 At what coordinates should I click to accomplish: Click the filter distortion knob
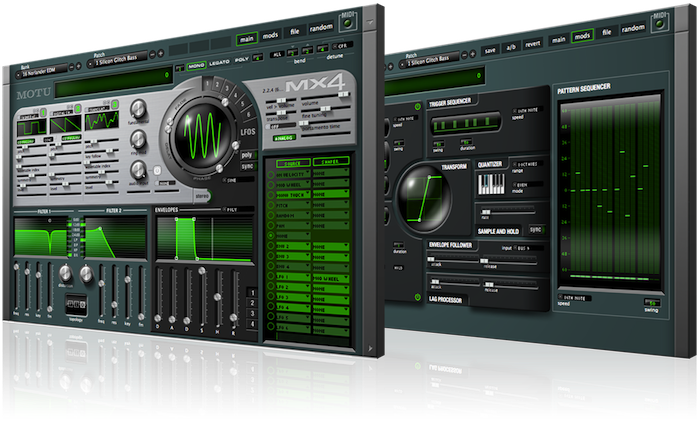(x=65, y=272)
